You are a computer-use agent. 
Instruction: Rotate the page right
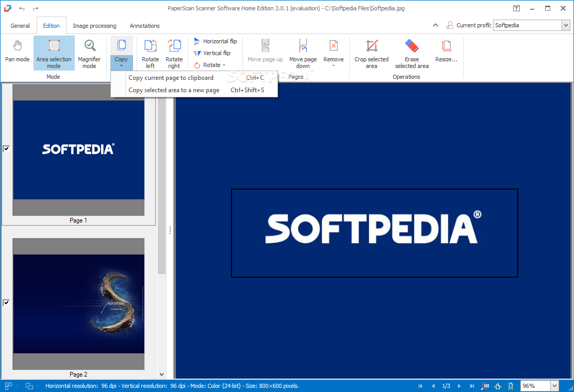174,53
